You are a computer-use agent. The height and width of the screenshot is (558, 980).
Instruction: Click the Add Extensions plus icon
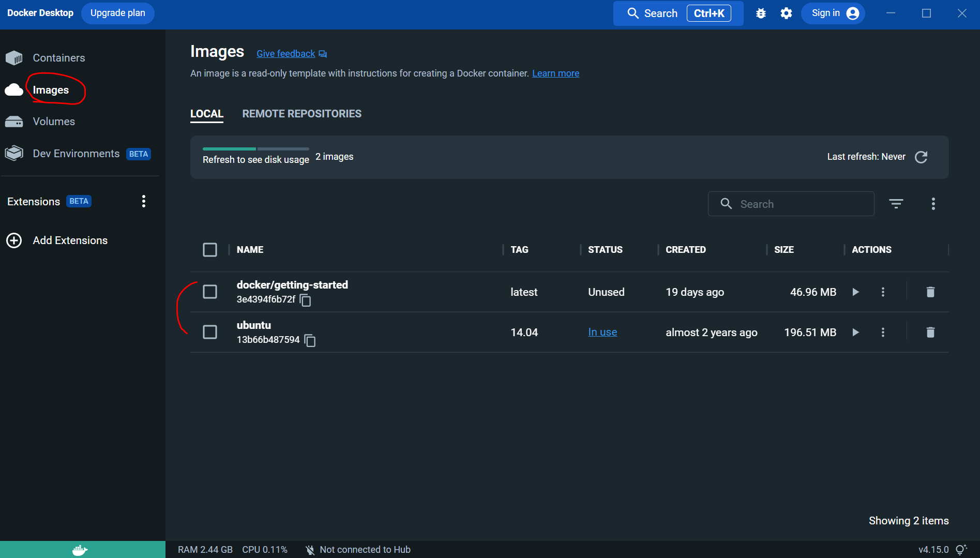point(14,240)
